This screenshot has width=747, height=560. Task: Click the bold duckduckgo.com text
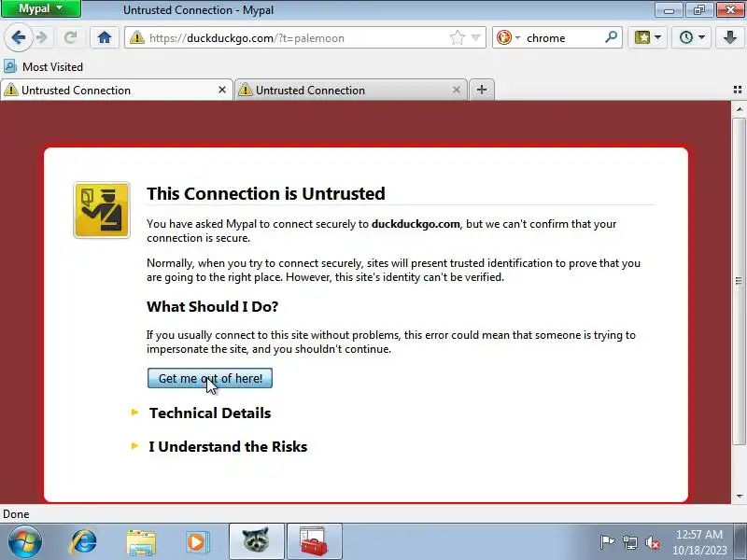pos(416,224)
